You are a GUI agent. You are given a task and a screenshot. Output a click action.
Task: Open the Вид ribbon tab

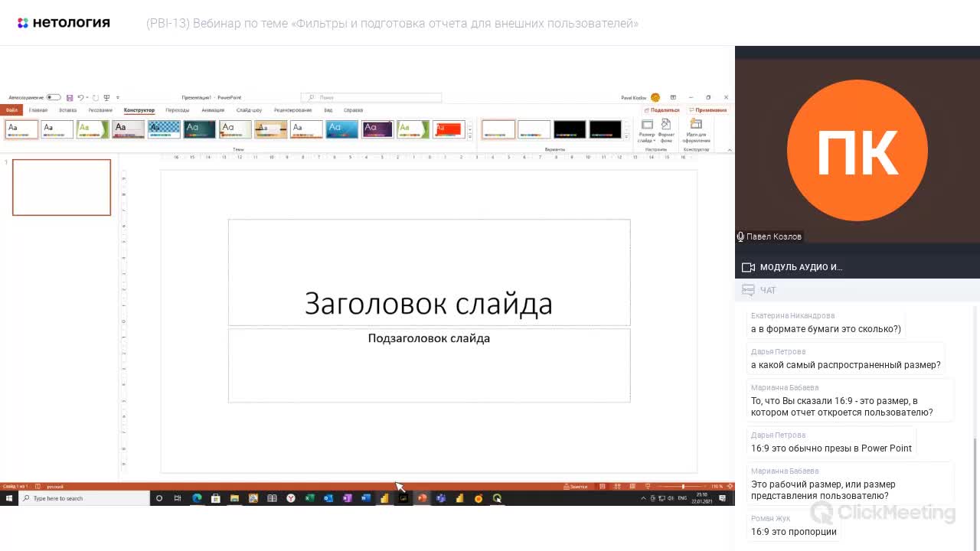pyautogui.click(x=328, y=110)
